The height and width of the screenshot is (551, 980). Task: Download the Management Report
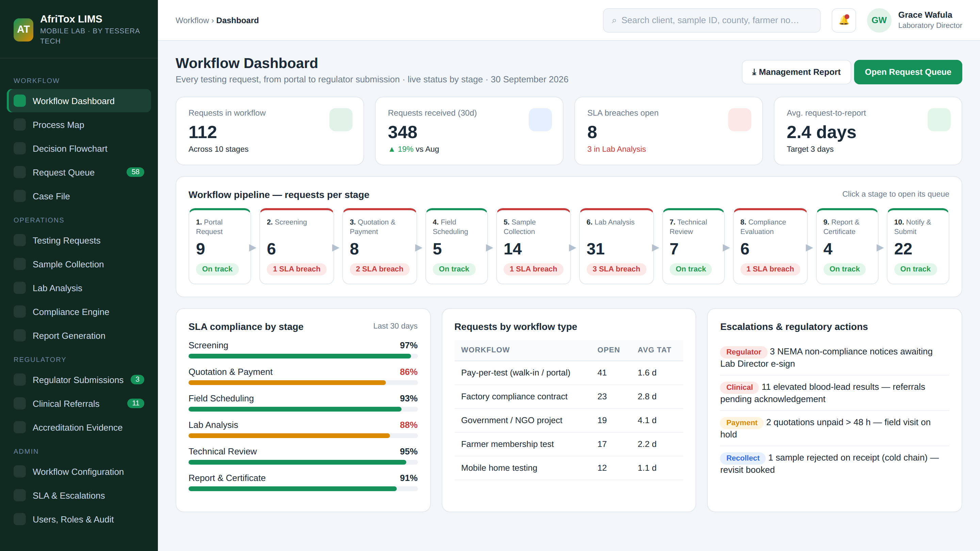[796, 72]
